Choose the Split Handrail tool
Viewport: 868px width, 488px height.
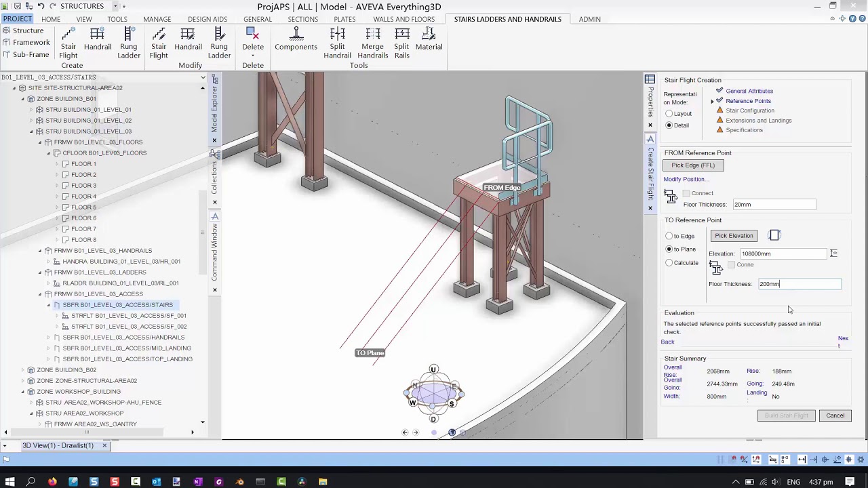point(337,43)
